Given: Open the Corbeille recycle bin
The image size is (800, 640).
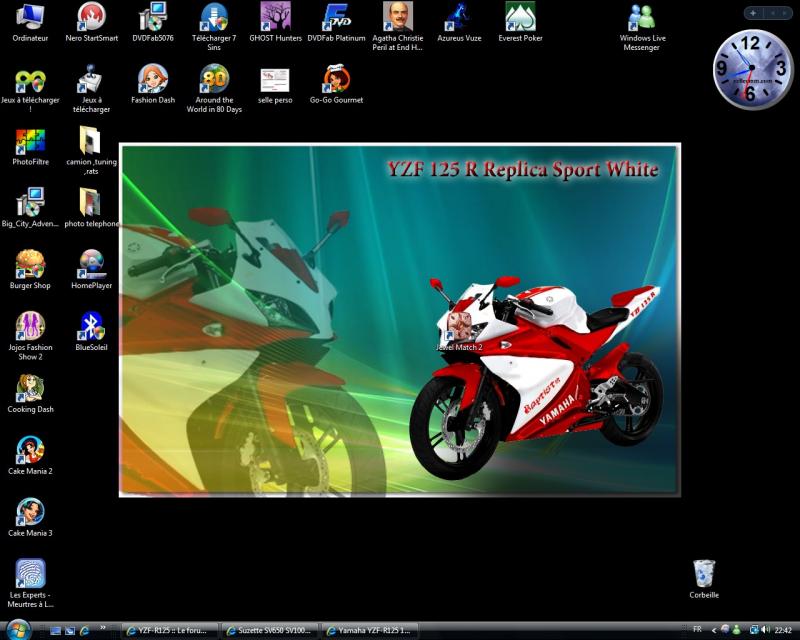Looking at the screenshot, I should [x=704, y=579].
